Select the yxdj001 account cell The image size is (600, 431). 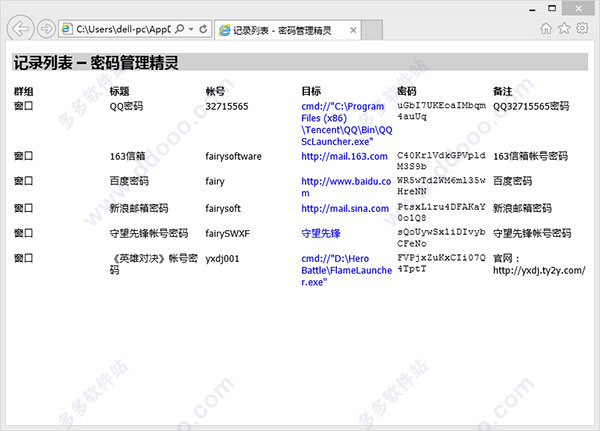[222, 258]
